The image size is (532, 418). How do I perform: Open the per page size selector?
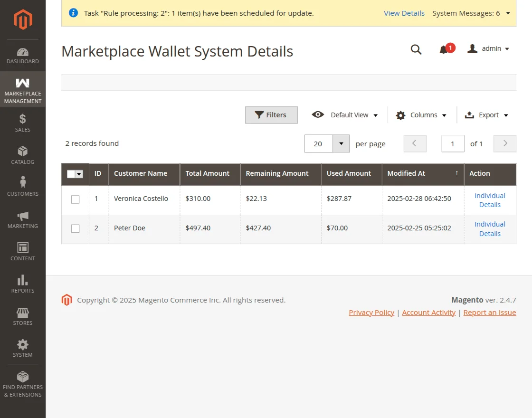pos(341,143)
